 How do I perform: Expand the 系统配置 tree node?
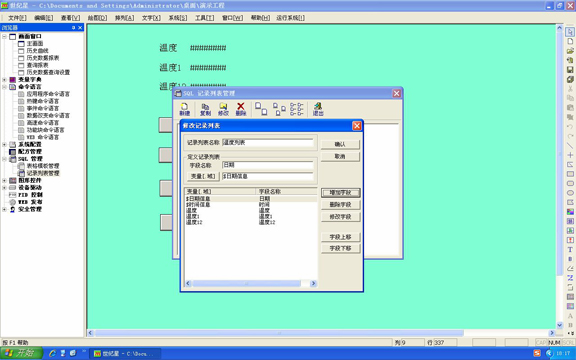click(x=4, y=145)
